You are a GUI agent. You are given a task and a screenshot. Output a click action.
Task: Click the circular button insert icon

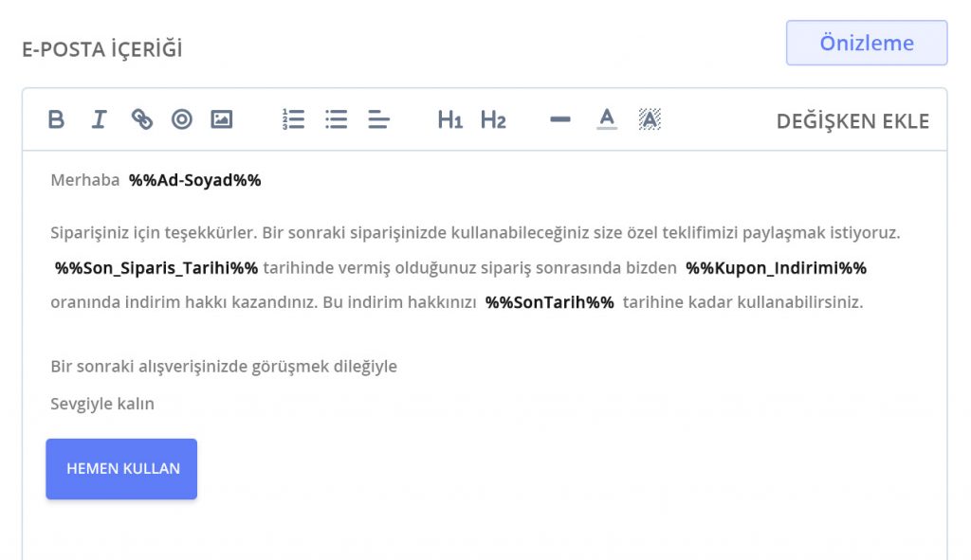181,119
